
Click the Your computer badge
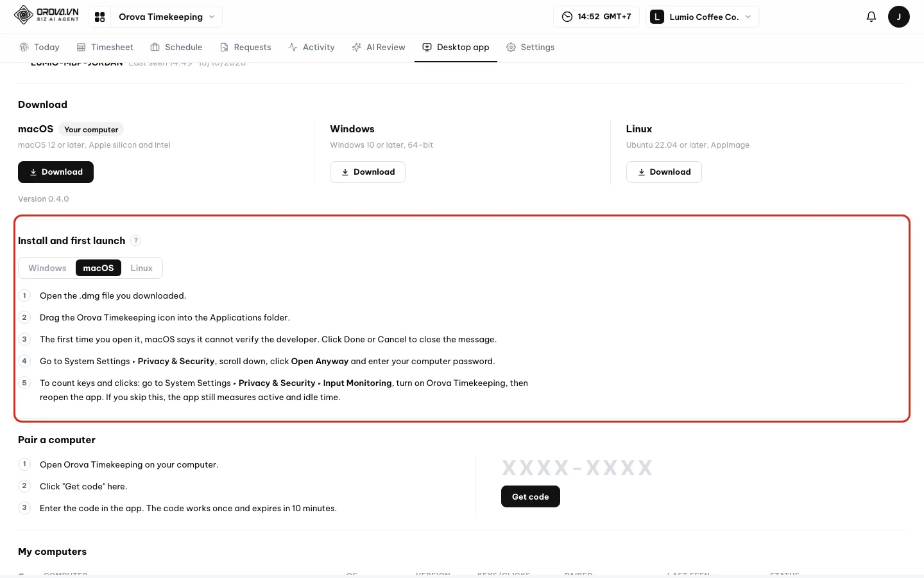91,130
